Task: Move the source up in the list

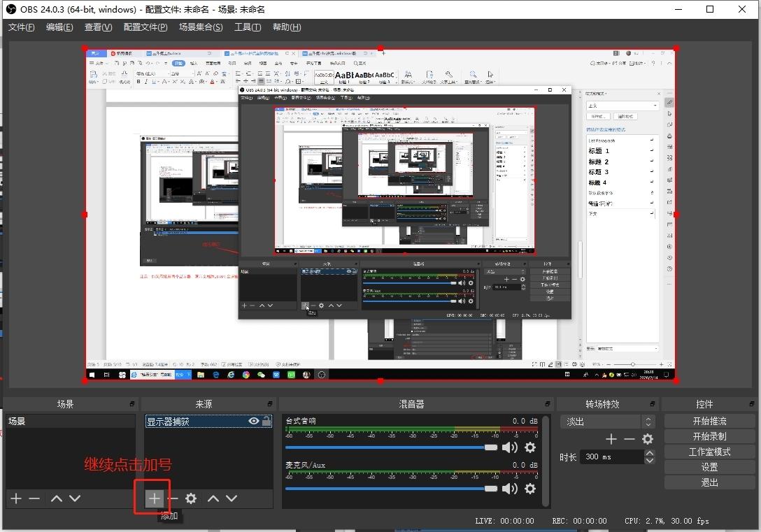Action: 213,498
